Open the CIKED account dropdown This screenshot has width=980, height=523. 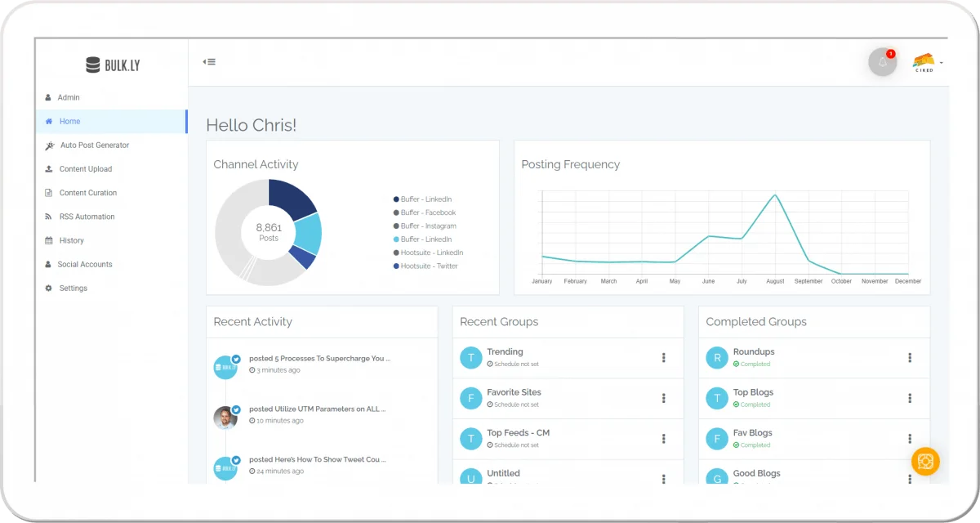tap(927, 63)
